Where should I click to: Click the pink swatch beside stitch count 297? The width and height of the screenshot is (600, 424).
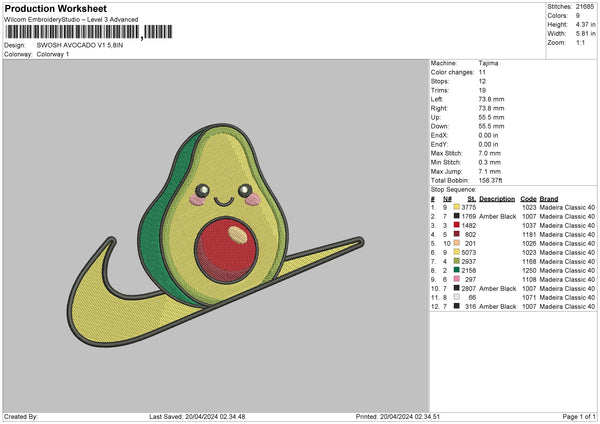[457, 279]
